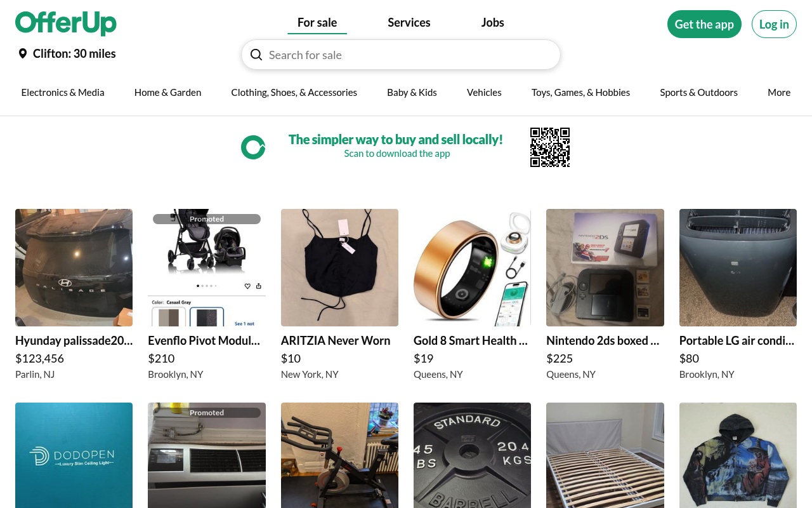Click the Gold 8 Smart Health title
The image size is (812, 508).
click(471, 341)
